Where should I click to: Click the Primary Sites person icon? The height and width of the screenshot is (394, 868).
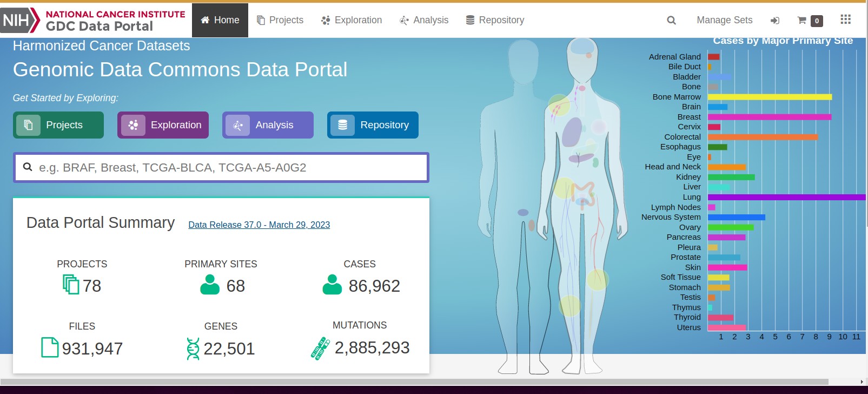coord(210,285)
